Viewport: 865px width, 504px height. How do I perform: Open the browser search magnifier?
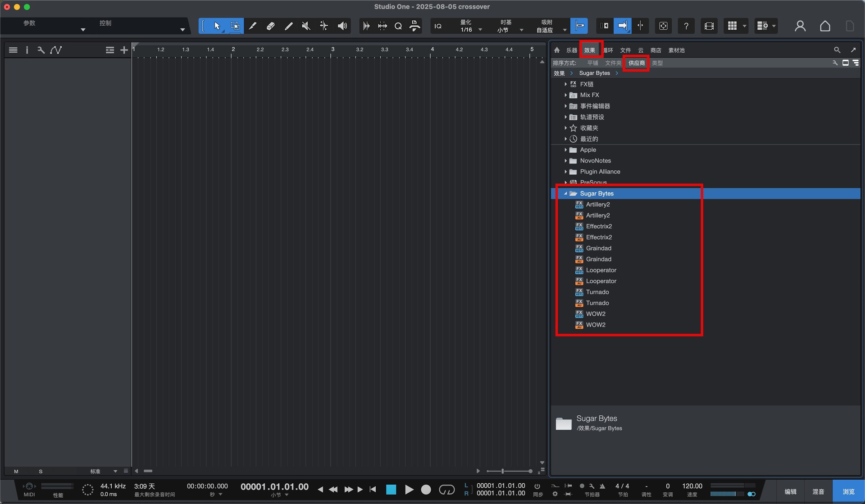point(837,50)
